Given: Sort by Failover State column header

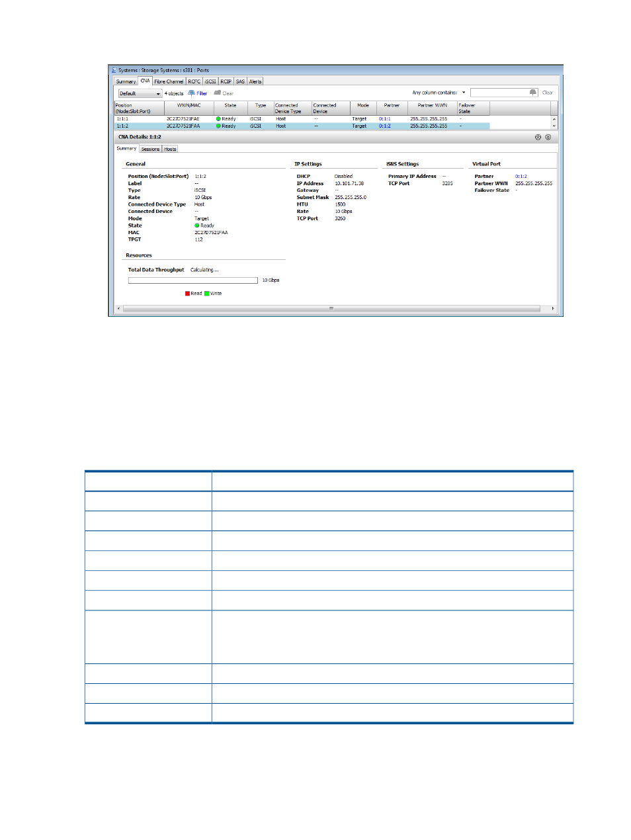Looking at the screenshot, I should (x=473, y=108).
